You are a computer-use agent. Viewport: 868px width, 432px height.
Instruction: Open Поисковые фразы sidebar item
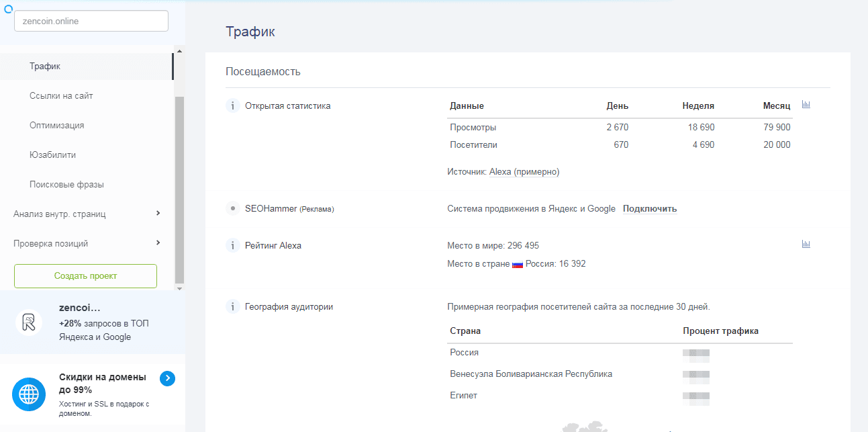click(x=66, y=185)
